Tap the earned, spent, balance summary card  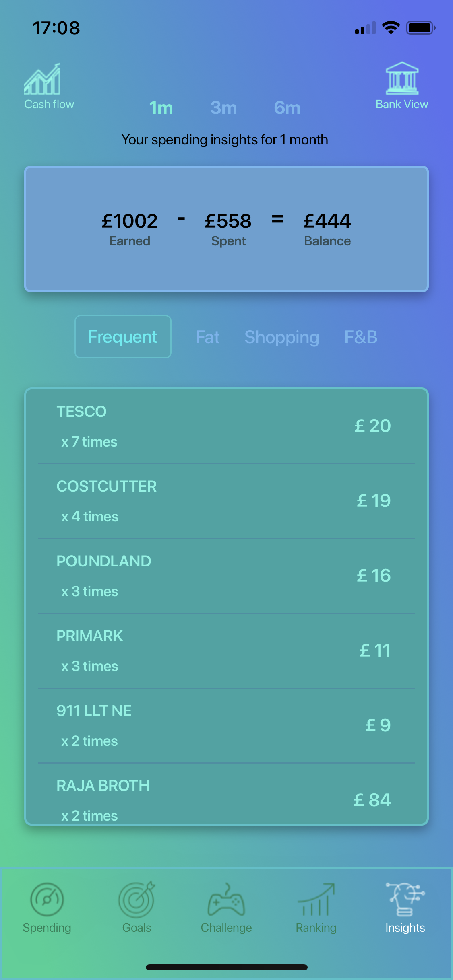pyautogui.click(x=226, y=229)
